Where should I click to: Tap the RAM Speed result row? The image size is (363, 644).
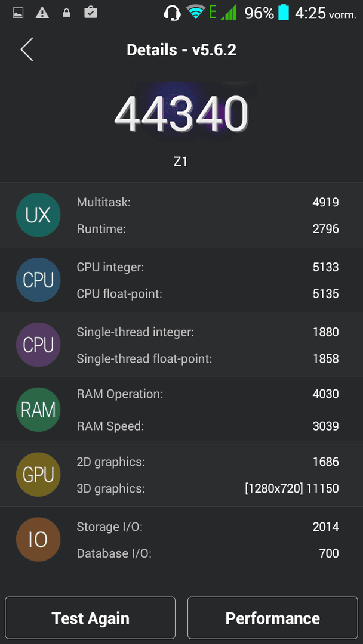pyautogui.click(x=208, y=426)
